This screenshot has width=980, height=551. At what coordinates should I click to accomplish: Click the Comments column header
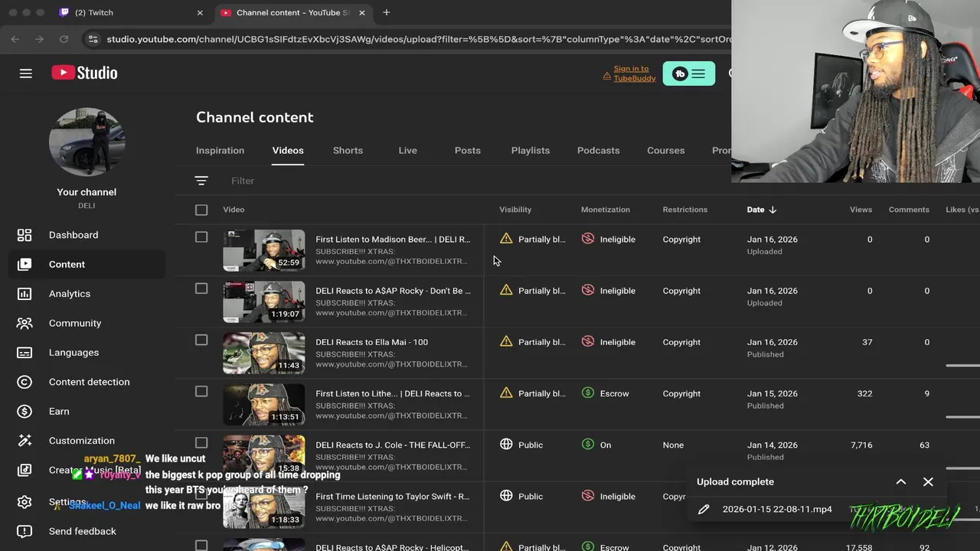[x=909, y=210]
